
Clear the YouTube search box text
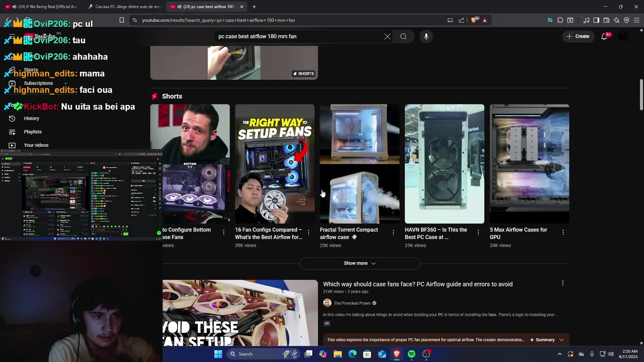[x=387, y=36]
